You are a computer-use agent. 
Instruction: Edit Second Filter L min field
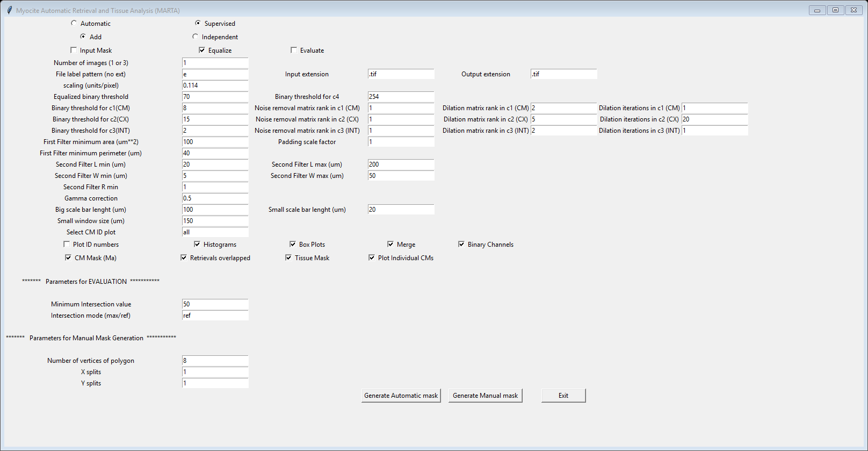pyautogui.click(x=215, y=164)
